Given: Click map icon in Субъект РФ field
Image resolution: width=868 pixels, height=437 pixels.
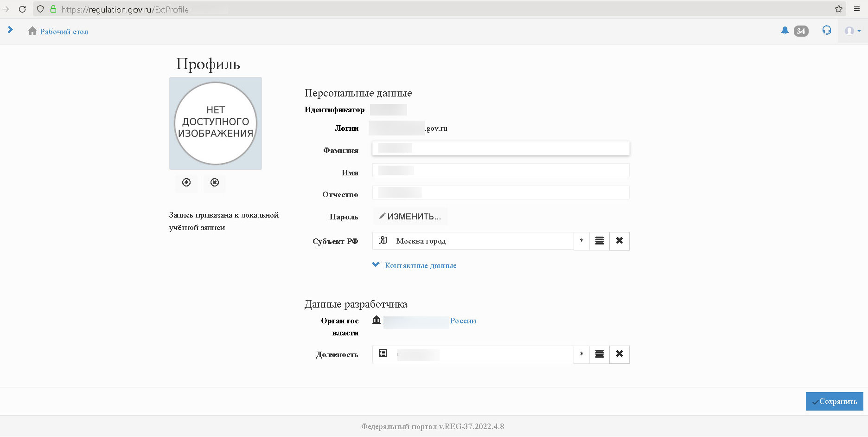Looking at the screenshot, I should (383, 240).
